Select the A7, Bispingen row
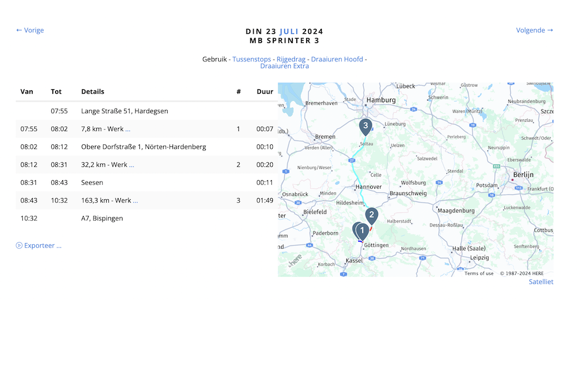Viewport: 588px width, 370px height. 146,218
